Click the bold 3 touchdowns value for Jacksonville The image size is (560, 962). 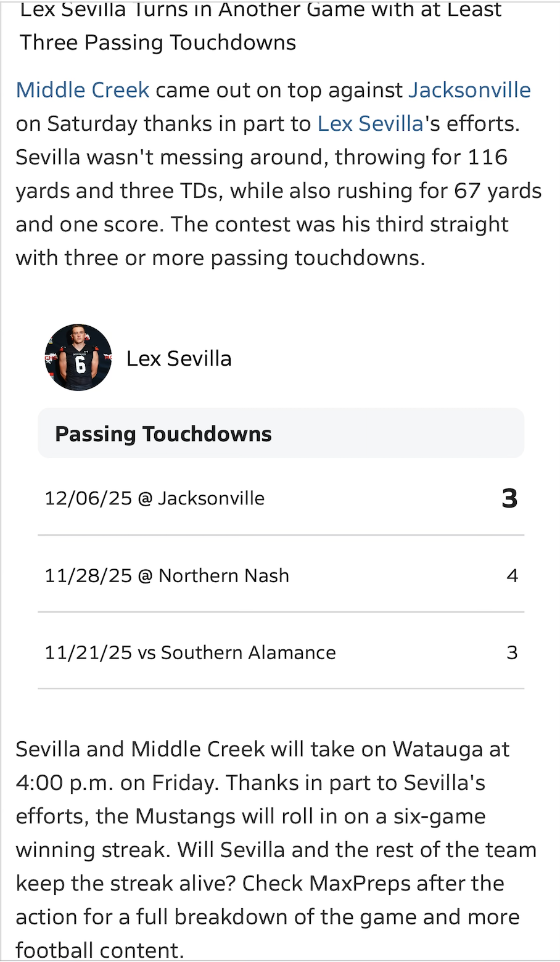coord(509,498)
